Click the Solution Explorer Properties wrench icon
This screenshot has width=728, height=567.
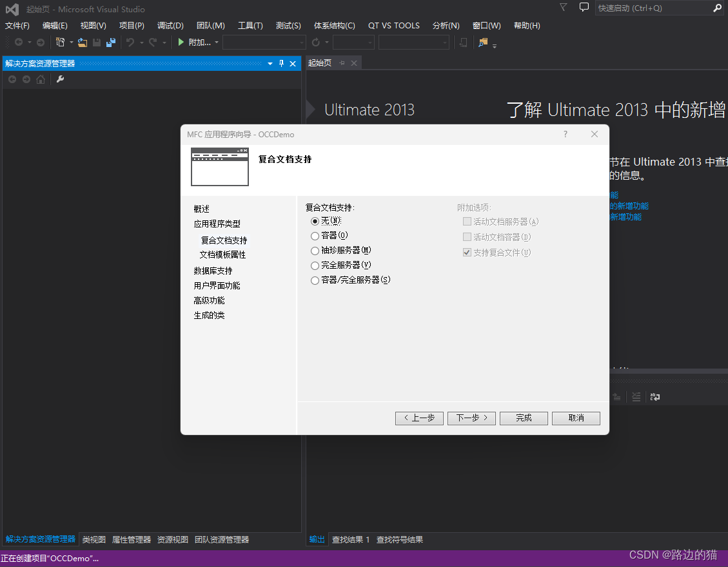pos(60,79)
